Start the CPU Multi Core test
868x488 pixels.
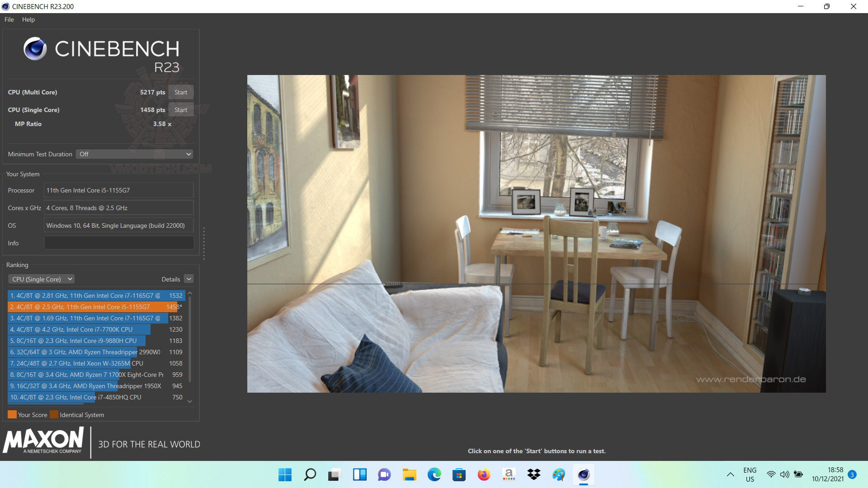[x=181, y=92]
